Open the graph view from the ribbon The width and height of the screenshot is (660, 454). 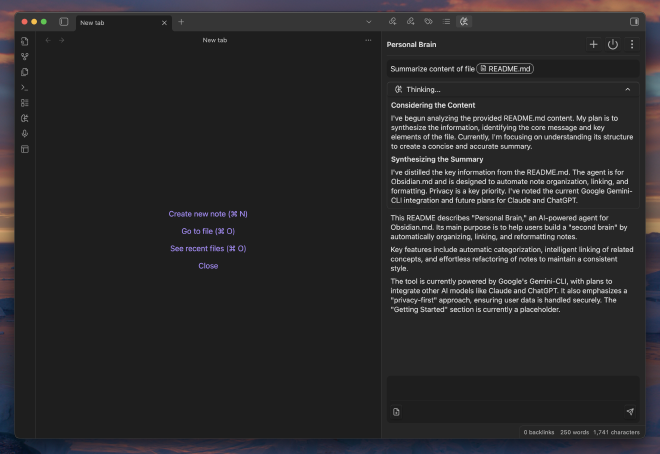tap(25, 57)
